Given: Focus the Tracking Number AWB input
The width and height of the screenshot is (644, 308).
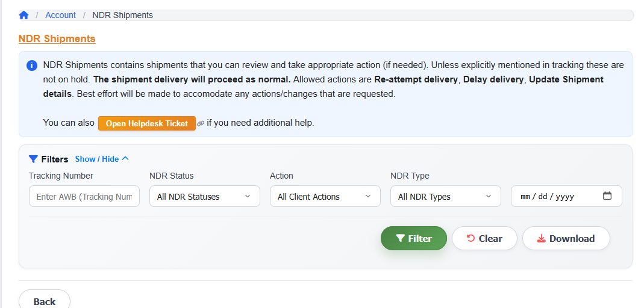Looking at the screenshot, I should (84, 197).
